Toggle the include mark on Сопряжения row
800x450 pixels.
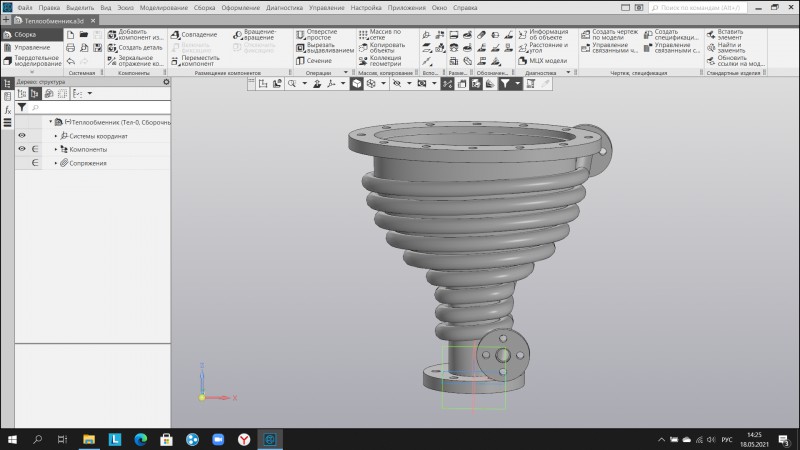tap(35, 163)
